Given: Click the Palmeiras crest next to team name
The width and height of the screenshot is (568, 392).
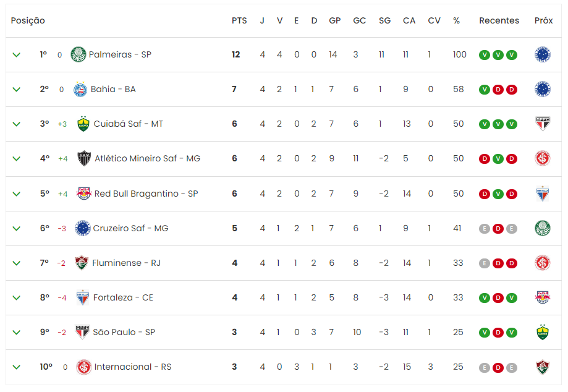Looking at the screenshot, I should [x=78, y=54].
